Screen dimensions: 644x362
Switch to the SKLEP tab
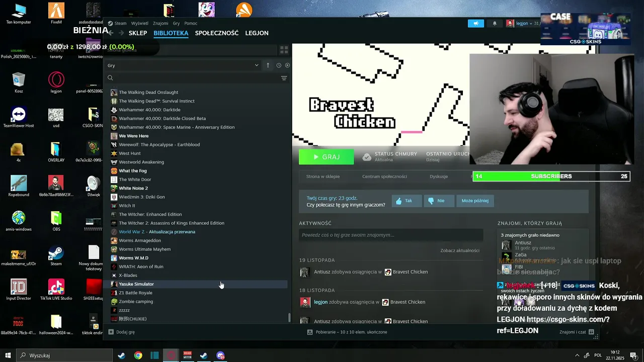(138, 33)
